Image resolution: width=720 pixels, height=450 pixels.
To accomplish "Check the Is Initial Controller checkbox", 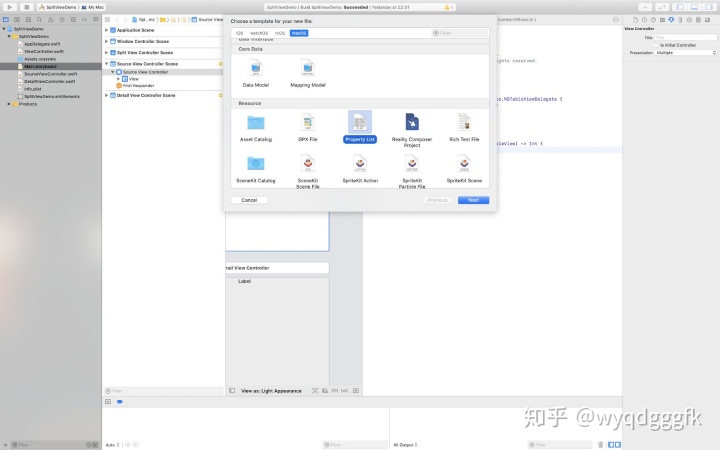I will click(657, 45).
